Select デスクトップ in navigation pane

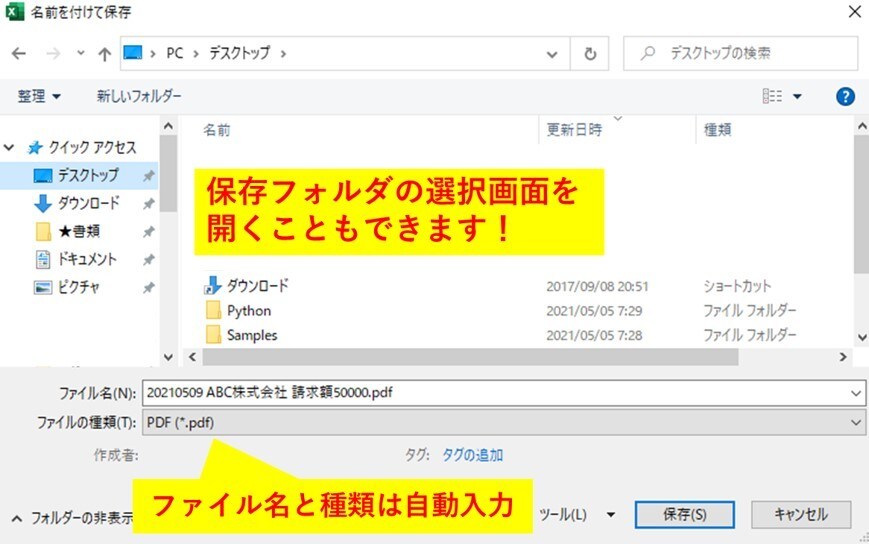click(x=88, y=175)
